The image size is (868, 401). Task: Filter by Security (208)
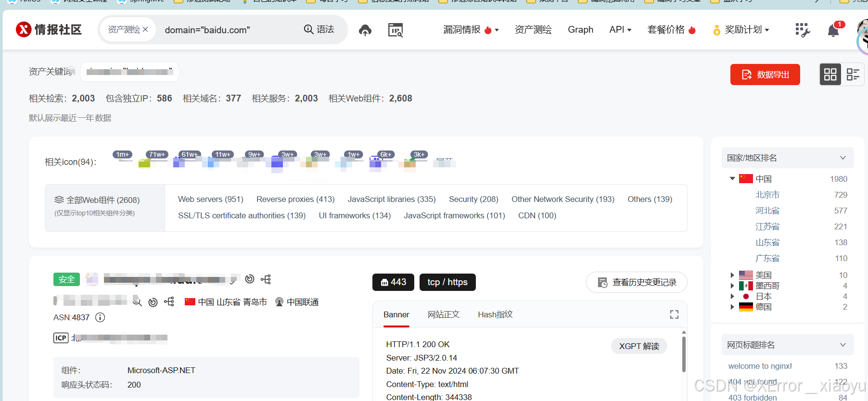pos(473,199)
